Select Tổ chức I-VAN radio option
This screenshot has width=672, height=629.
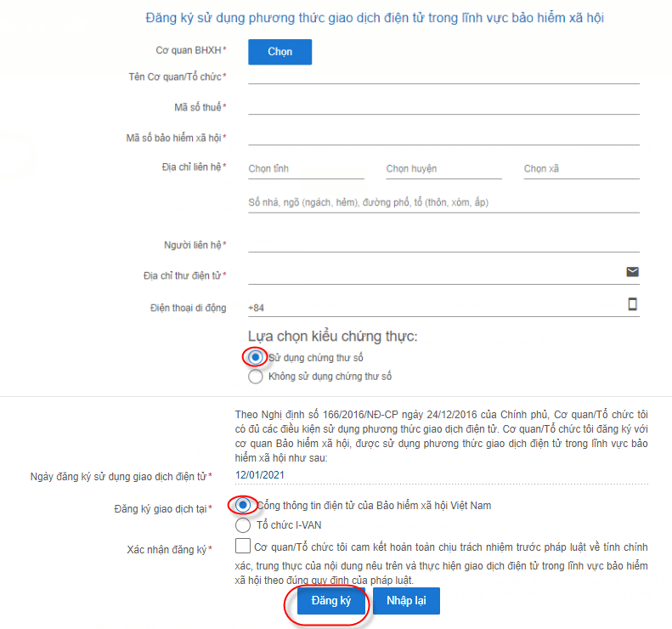click(x=243, y=525)
